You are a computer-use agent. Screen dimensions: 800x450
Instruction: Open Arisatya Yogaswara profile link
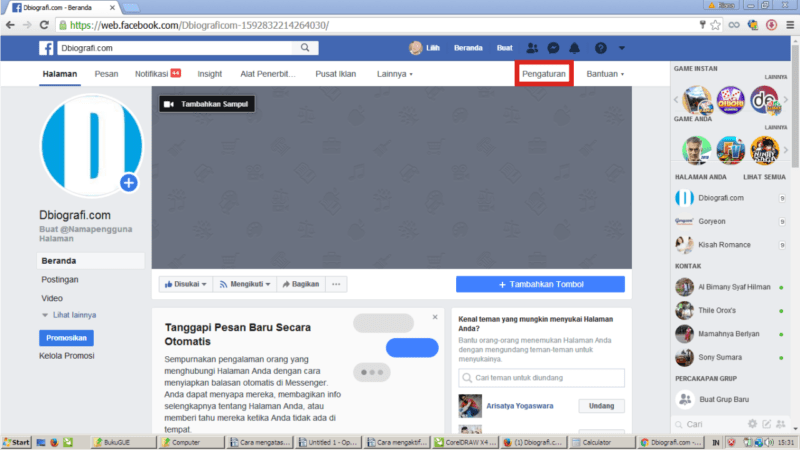tap(519, 406)
